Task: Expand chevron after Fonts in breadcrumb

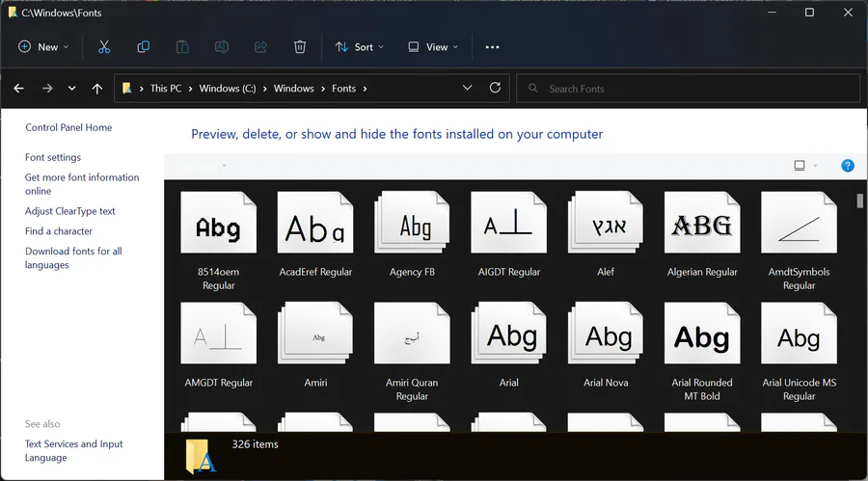Action: click(x=365, y=89)
